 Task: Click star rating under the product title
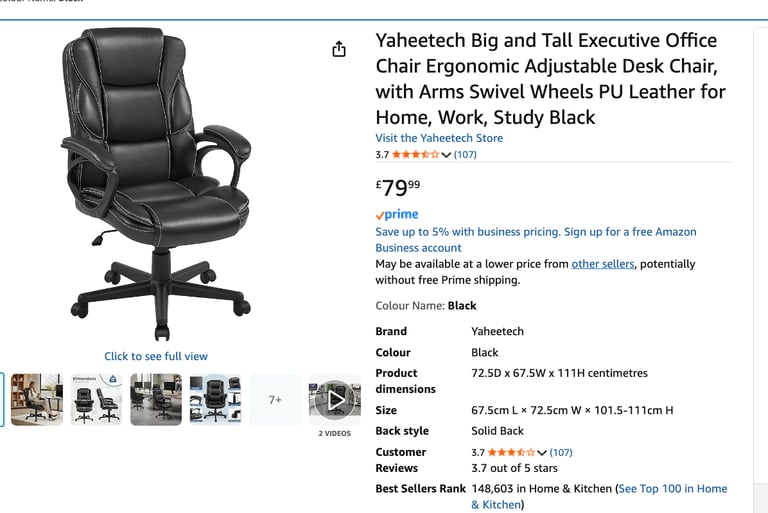[415, 155]
